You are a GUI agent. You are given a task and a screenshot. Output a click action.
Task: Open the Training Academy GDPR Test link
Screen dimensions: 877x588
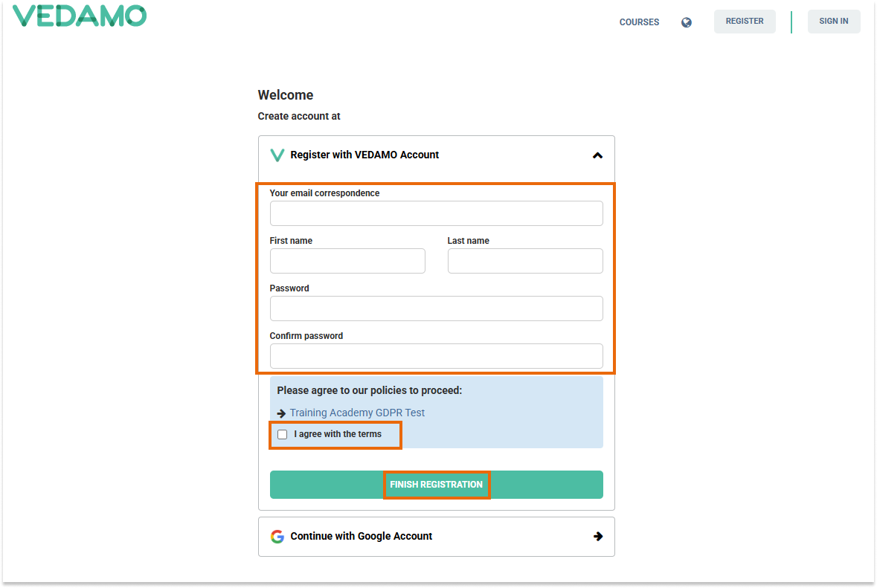(357, 413)
